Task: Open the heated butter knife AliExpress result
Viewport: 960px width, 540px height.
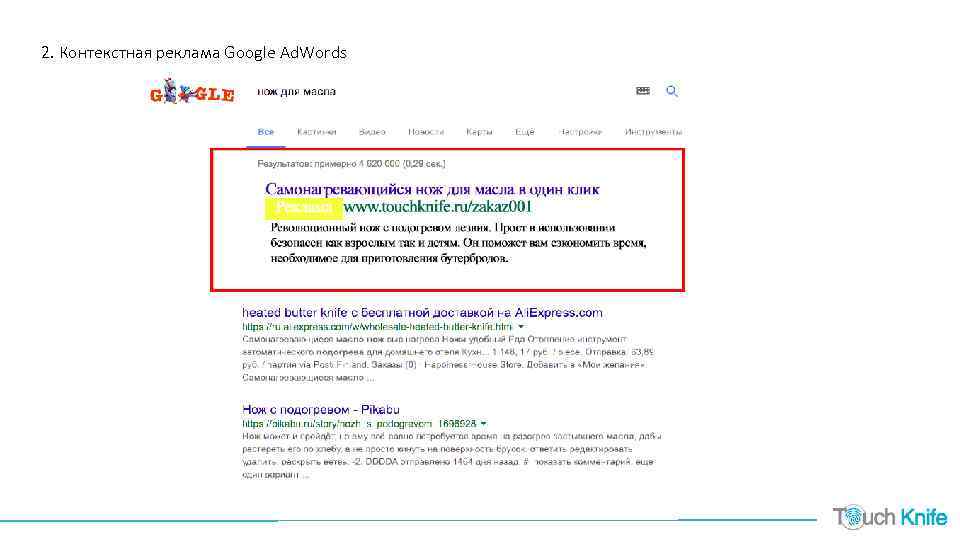Action: pos(422,313)
